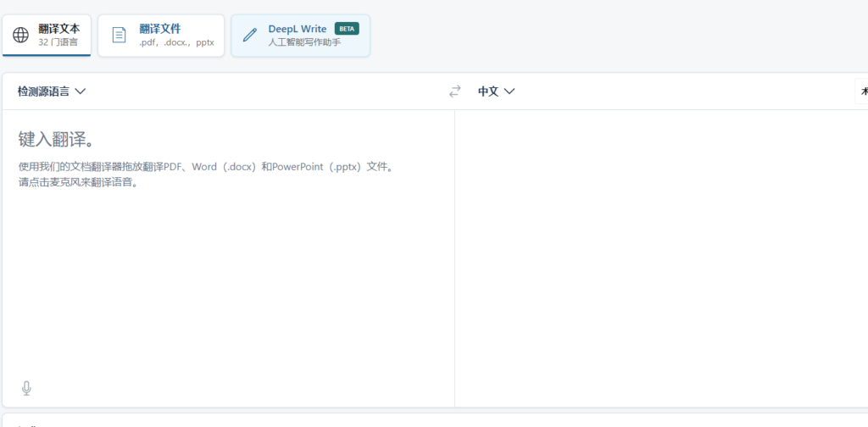Click the empty translation output pane
Screen dimensions: 868x427
[x=661, y=254]
